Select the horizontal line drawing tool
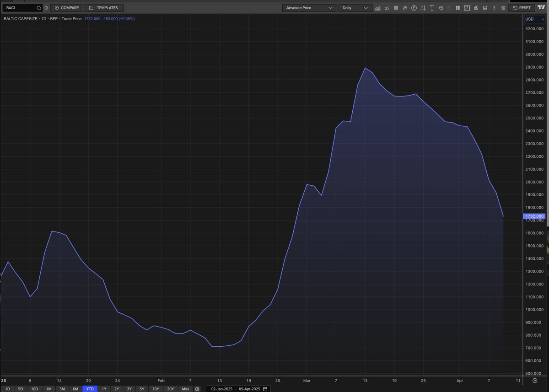This screenshot has height=392, width=549. (x=423, y=8)
